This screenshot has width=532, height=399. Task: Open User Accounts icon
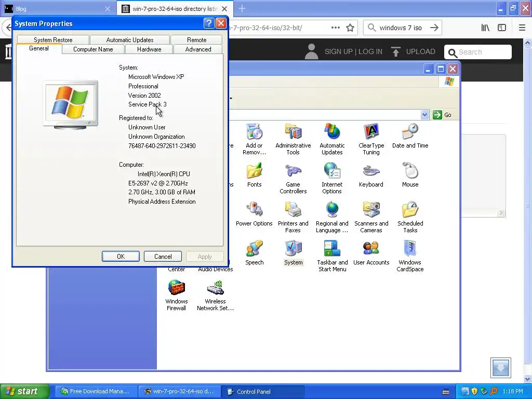[371, 253]
